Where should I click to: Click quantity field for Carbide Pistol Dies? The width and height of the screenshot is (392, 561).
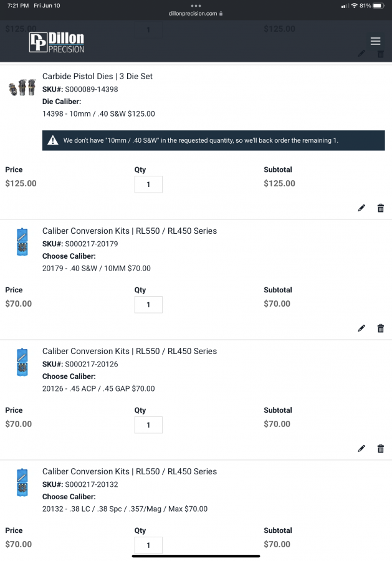[x=148, y=185]
